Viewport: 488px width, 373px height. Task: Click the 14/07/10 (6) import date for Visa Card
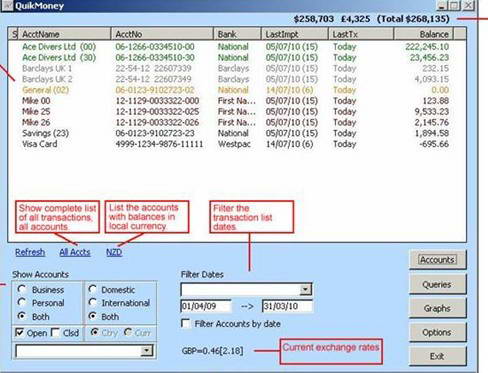[x=289, y=144]
